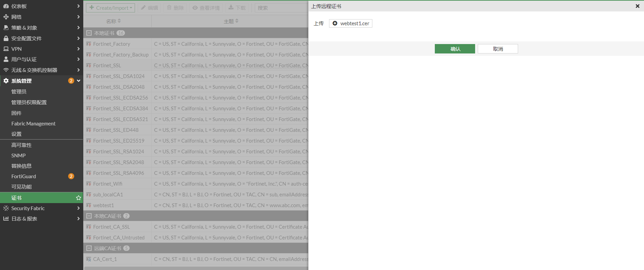Select the Fortinet_SSL_RSA2048 row
Image resolution: width=644 pixels, height=270 pixels.
click(196, 162)
